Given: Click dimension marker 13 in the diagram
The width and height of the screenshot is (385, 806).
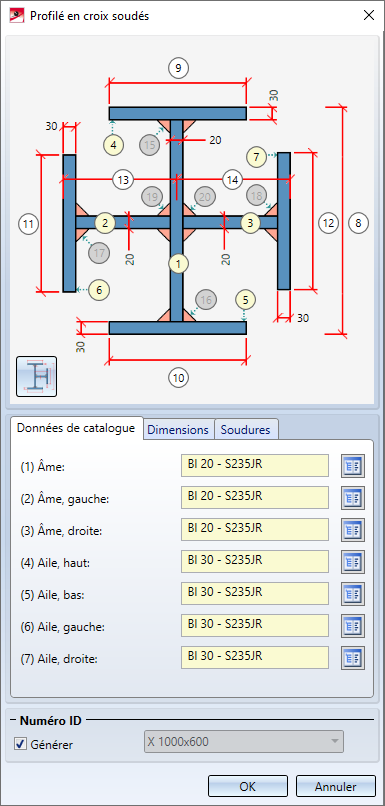Looking at the screenshot, I should click(123, 180).
